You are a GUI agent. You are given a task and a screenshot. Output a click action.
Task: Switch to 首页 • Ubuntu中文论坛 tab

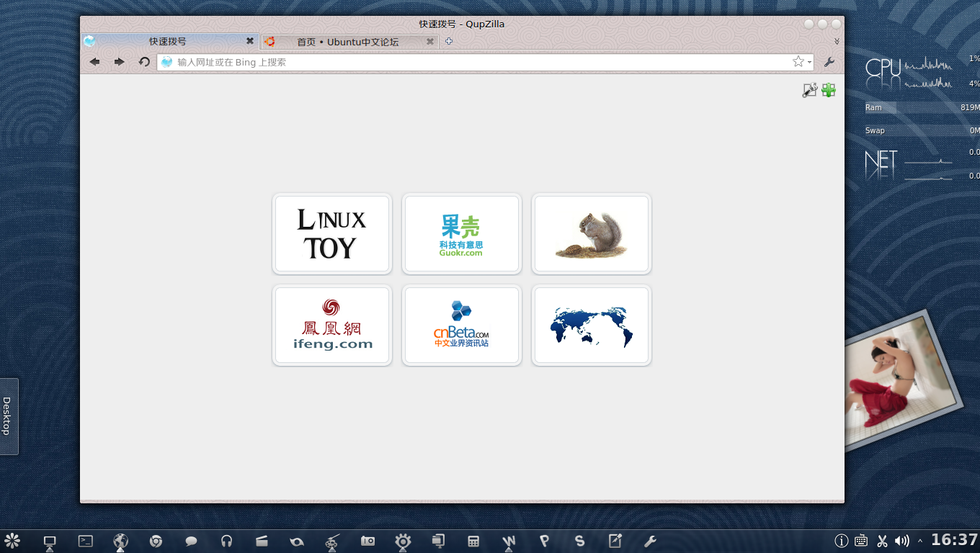[x=349, y=41]
